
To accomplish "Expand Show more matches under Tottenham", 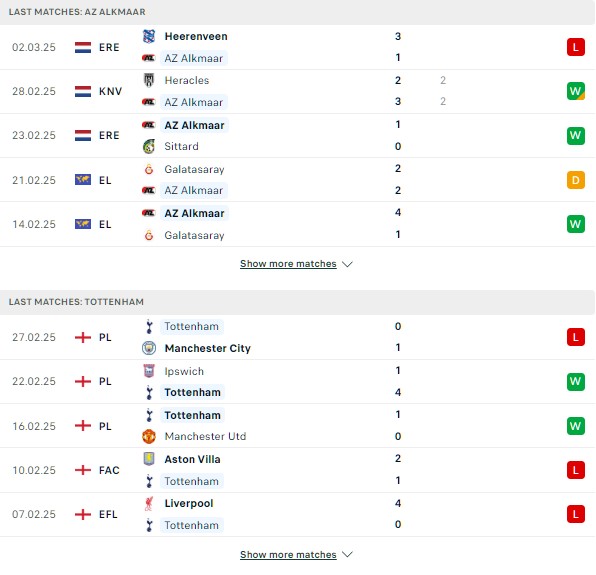I will coord(288,554).
